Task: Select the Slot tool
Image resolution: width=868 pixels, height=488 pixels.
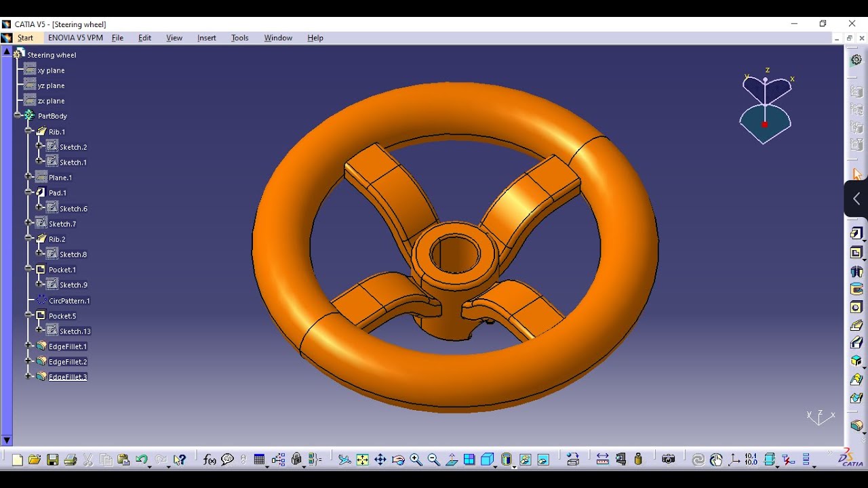Action: (856, 343)
